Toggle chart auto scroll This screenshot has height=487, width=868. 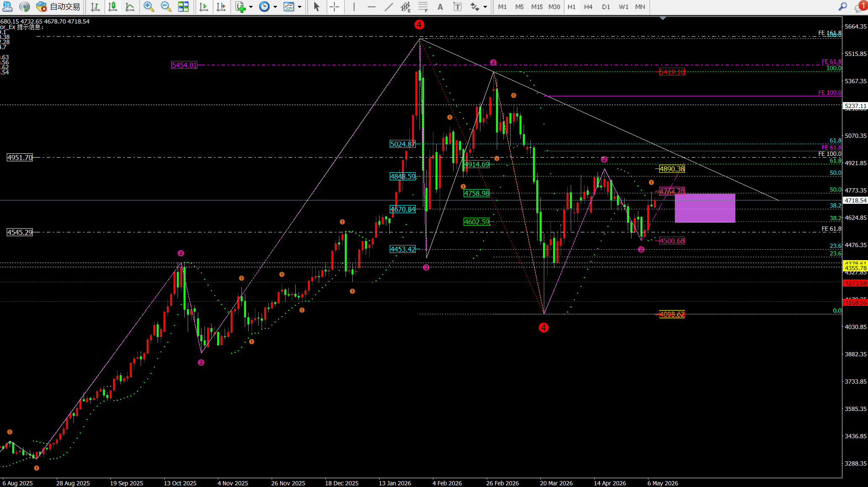tap(204, 7)
